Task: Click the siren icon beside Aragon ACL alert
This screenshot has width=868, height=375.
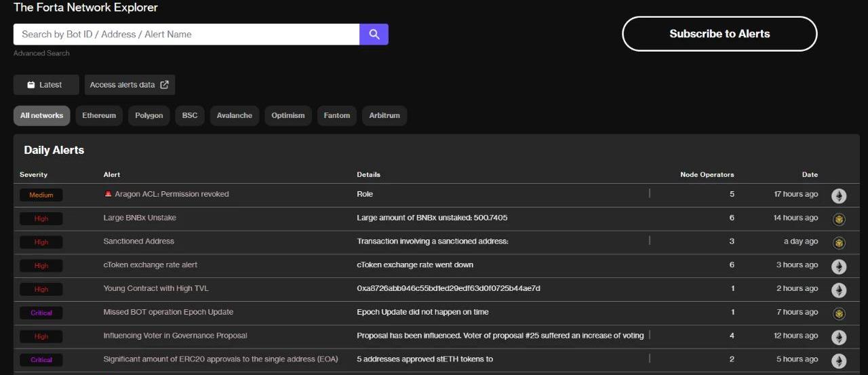Action: click(108, 194)
